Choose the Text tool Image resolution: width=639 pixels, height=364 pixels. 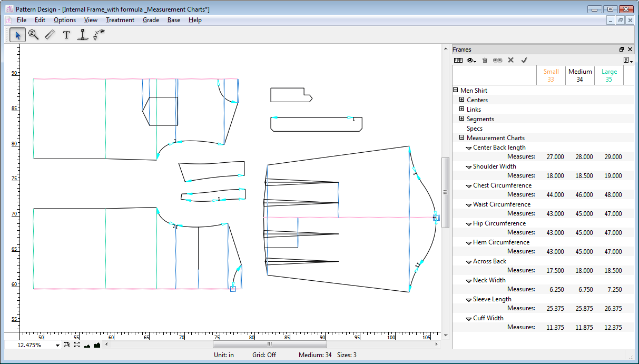point(66,35)
